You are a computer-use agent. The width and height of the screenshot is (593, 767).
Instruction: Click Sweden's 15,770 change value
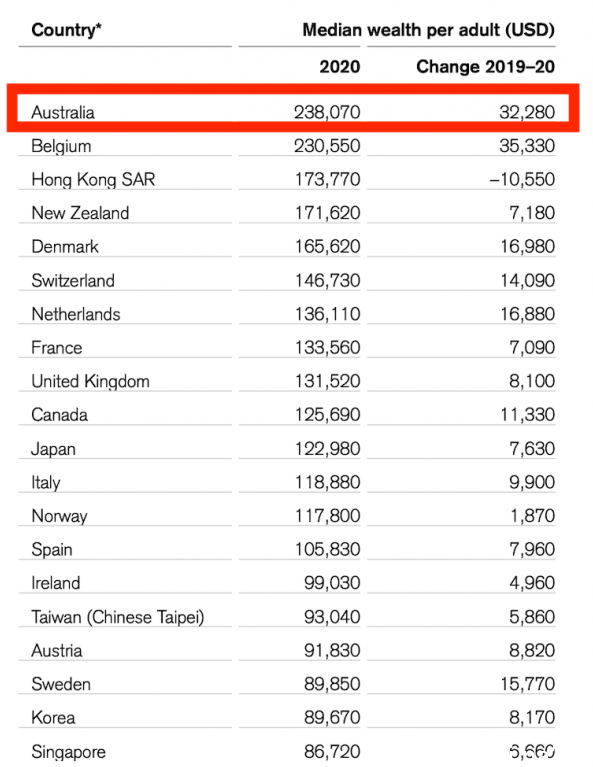coord(527,684)
